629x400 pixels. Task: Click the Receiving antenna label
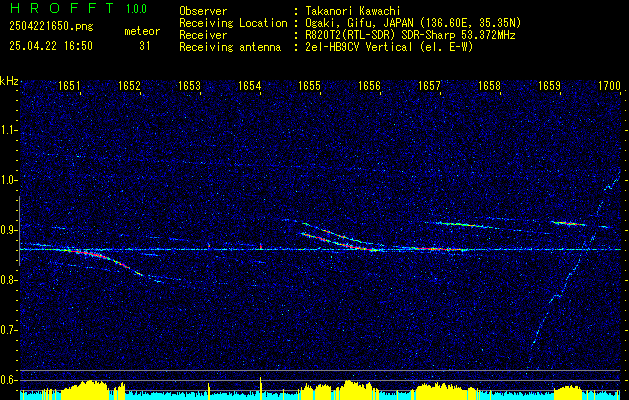point(230,47)
